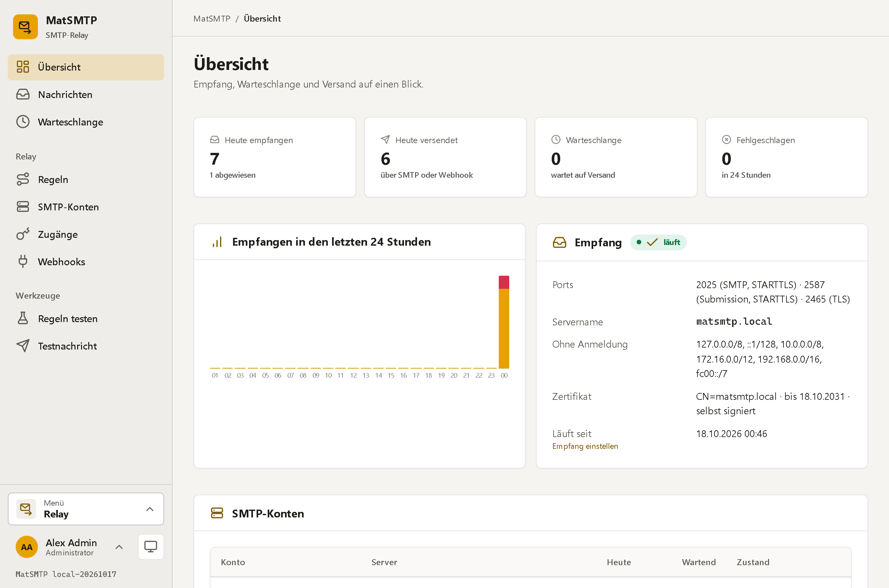Click the orange segment of the 00 bar
This screenshot has width=889, height=588.
pyautogui.click(x=504, y=328)
